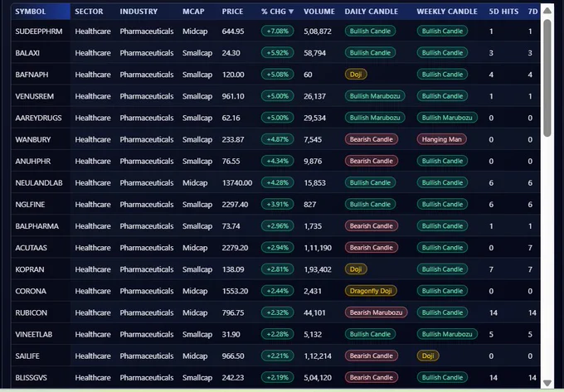Click +5.92% change badge

click(277, 53)
